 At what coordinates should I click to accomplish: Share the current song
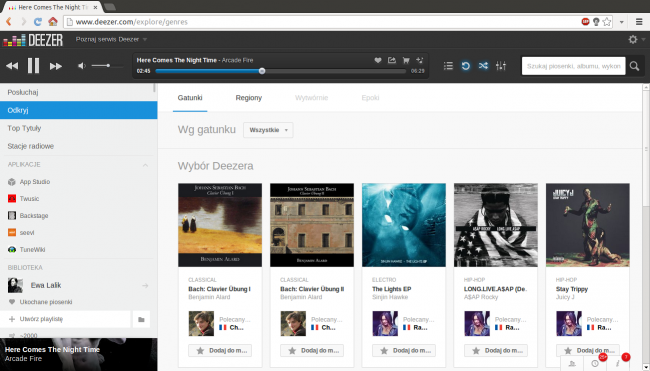pos(392,60)
